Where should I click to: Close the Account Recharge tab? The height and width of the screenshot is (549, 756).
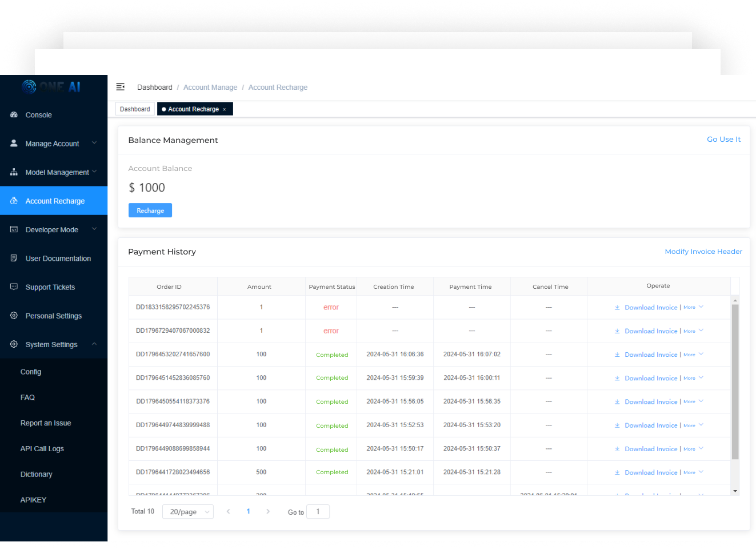coord(225,109)
